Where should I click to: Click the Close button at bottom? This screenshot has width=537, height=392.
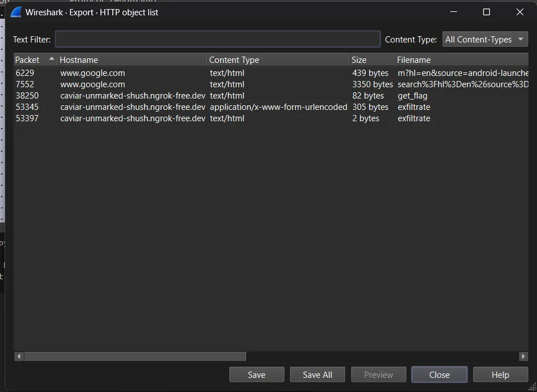click(439, 374)
